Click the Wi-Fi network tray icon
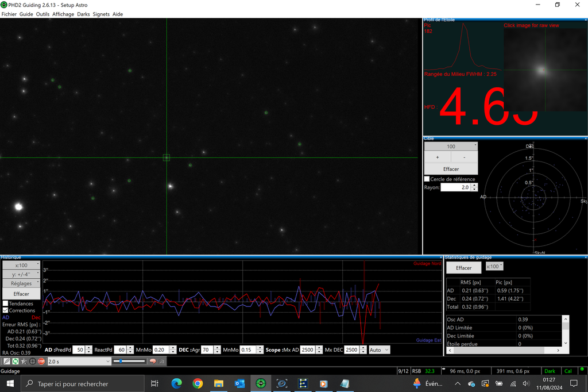Screen dimensions: 588x392 513,383
